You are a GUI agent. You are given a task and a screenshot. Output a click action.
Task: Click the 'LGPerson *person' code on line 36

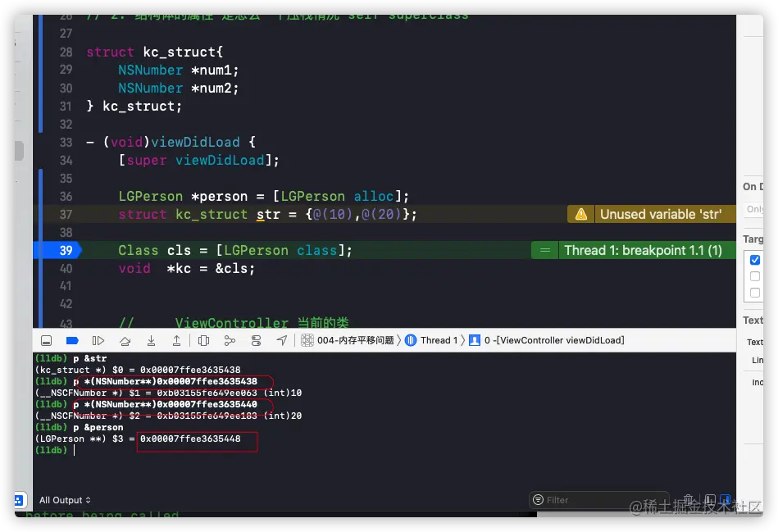pyautogui.click(x=183, y=197)
